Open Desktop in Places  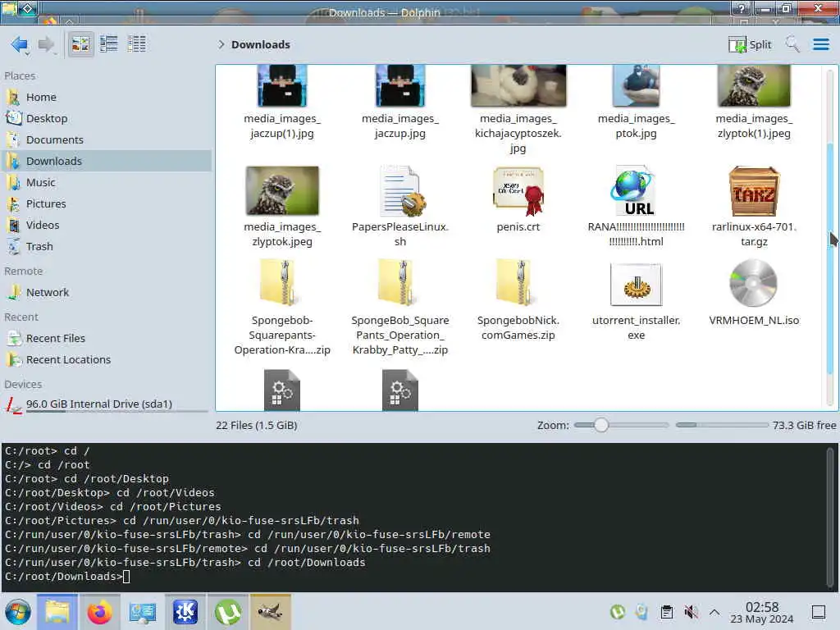coord(106,118)
